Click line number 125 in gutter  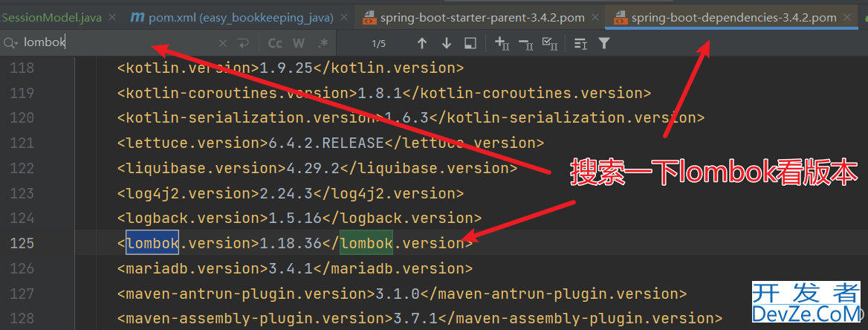(22, 243)
